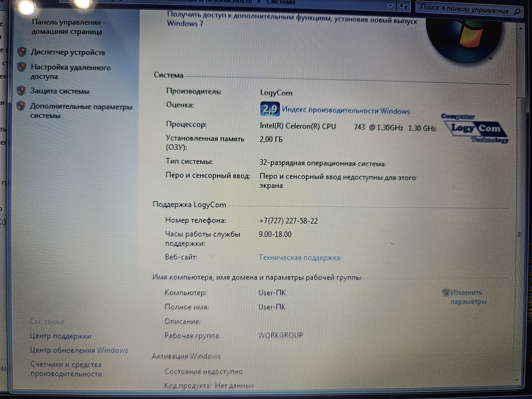Select User-ПК next to Компьютер
The height and width of the screenshot is (399, 532).
[x=272, y=293]
